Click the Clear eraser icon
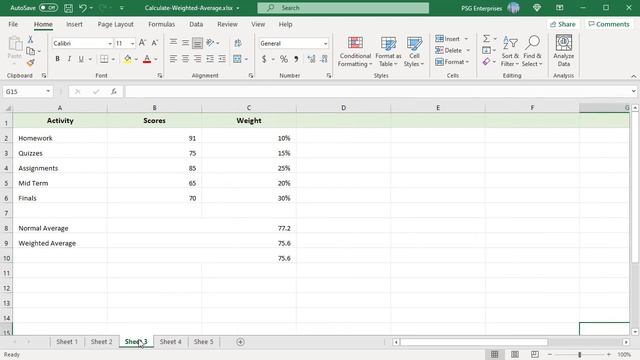Screen dimensions: 640x360 tap(486, 62)
